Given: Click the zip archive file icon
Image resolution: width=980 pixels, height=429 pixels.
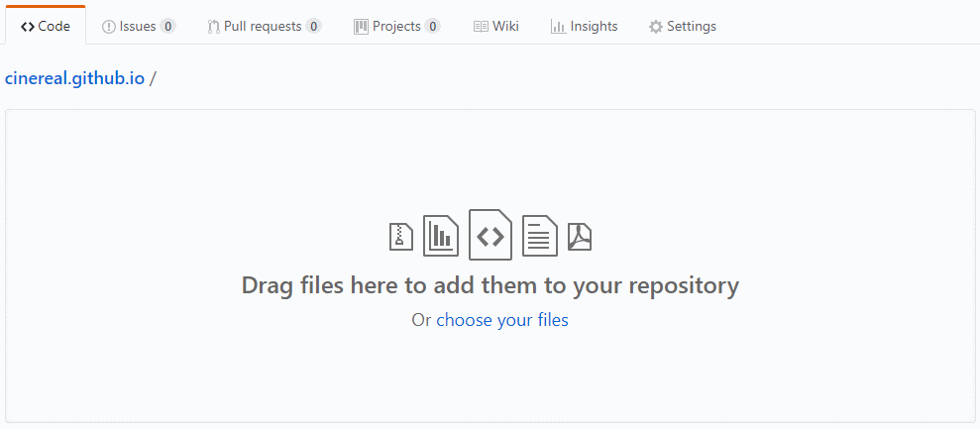Looking at the screenshot, I should [x=401, y=237].
